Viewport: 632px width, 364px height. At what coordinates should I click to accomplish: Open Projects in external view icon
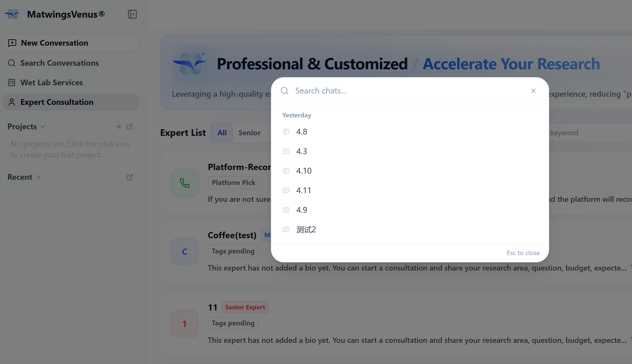coord(130,127)
